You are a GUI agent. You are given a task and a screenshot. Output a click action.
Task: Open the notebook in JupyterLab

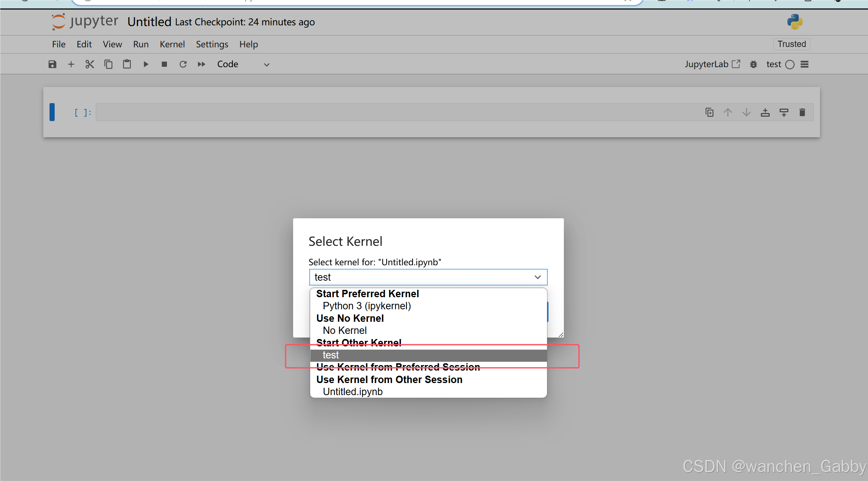[712, 64]
